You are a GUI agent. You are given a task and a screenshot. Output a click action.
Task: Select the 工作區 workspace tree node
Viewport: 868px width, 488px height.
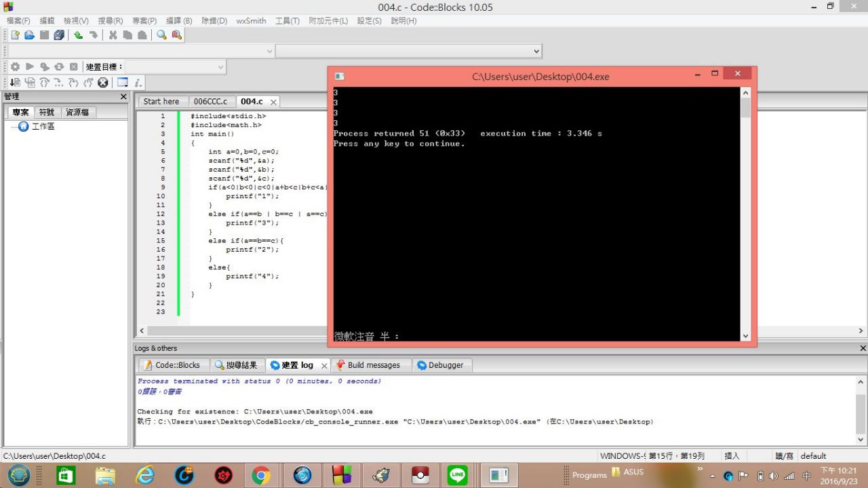[x=42, y=127]
